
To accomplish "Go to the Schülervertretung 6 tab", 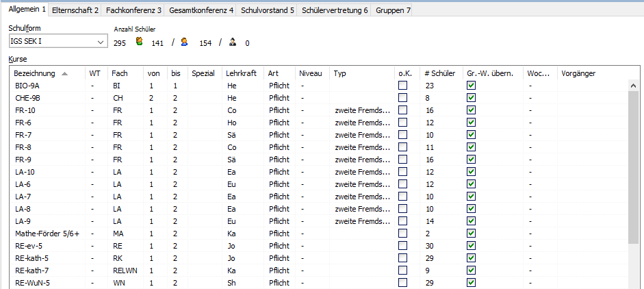I will pyautogui.click(x=335, y=10).
